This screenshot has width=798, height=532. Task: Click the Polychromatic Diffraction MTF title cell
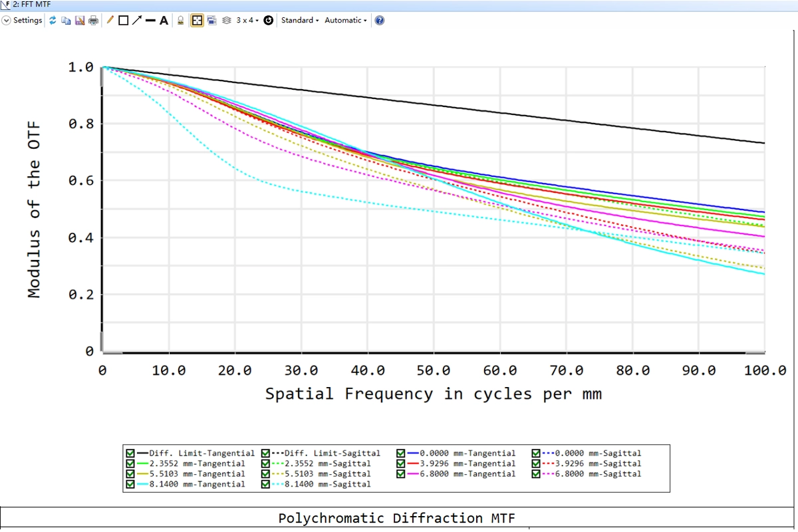(x=398, y=518)
